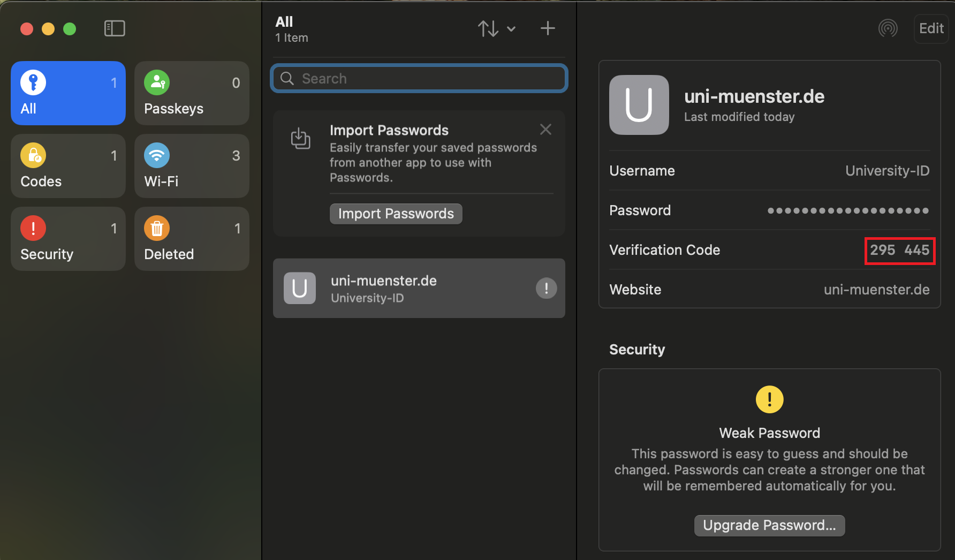This screenshot has height=560, width=955.
Task: Click the AirDrop share icon
Action: click(x=888, y=28)
